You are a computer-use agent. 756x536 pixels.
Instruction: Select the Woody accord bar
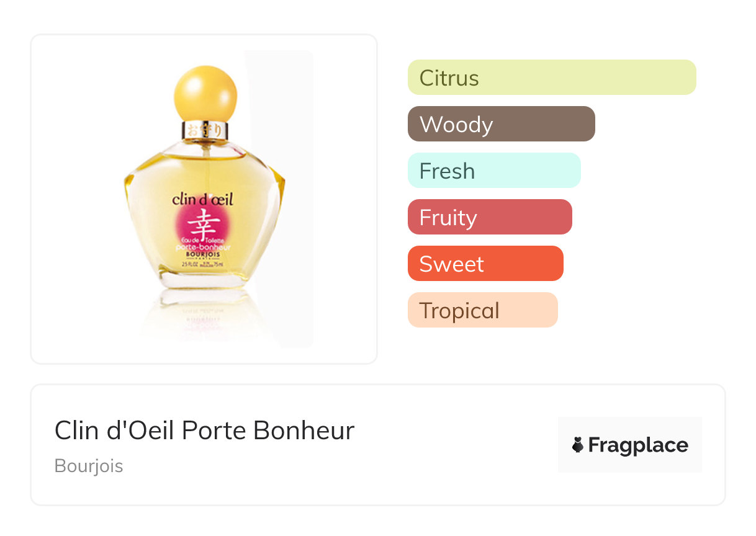coord(501,124)
